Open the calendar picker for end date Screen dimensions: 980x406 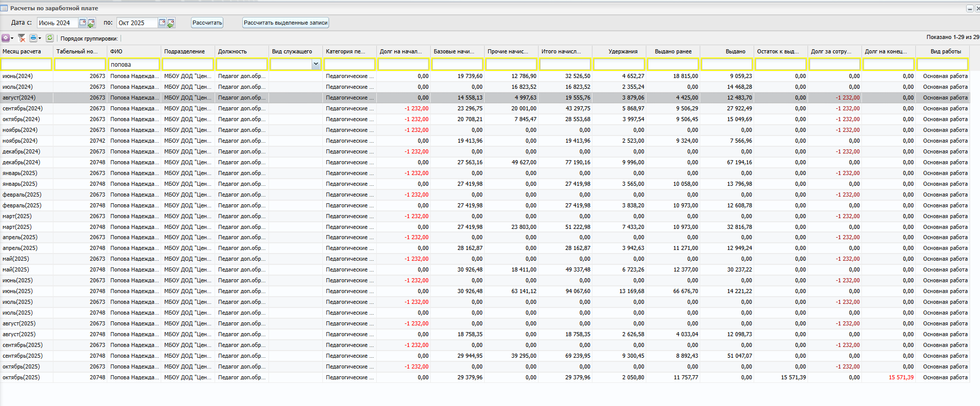pos(162,23)
